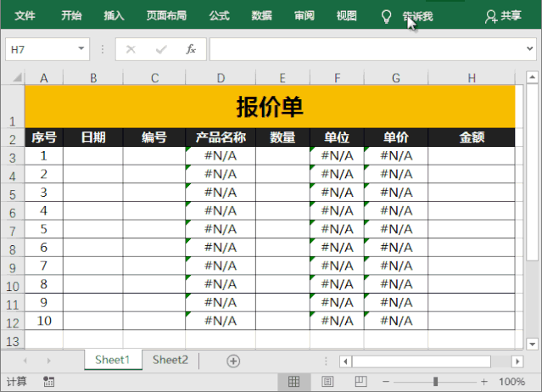Click the macro recording icon in status bar
This screenshot has height=392, width=542.
(48, 382)
